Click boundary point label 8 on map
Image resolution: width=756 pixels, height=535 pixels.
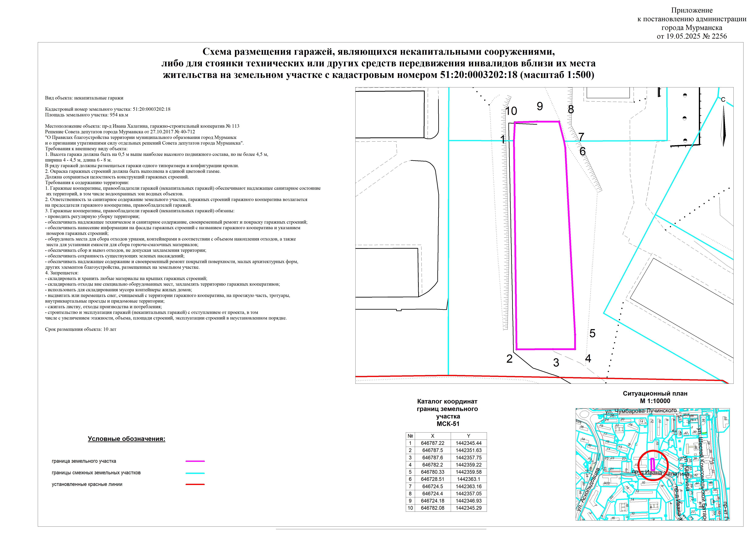coord(571,109)
